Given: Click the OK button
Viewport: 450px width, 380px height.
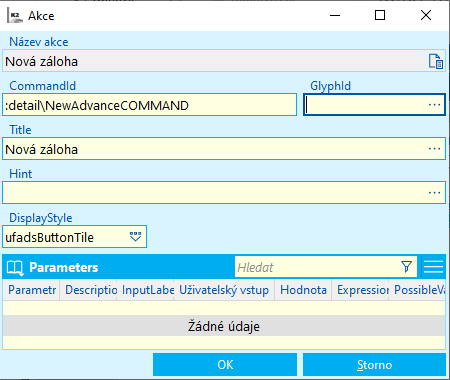Looking at the screenshot, I should [x=225, y=364].
